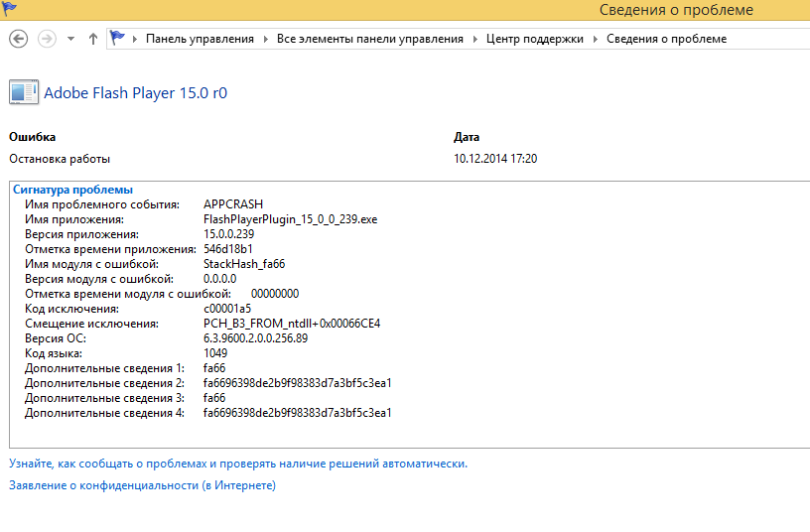Select timestamp value 546d18b1

(228, 249)
